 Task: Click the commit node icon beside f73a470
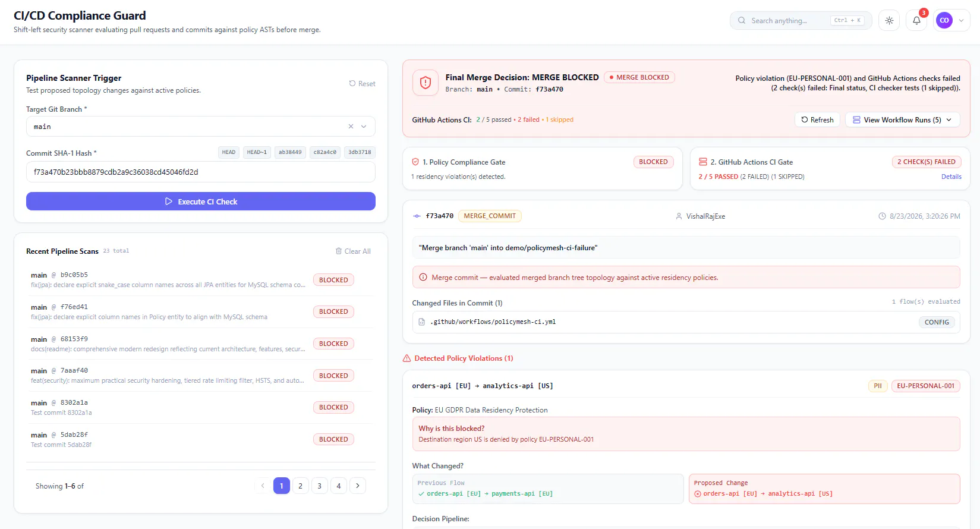point(417,216)
